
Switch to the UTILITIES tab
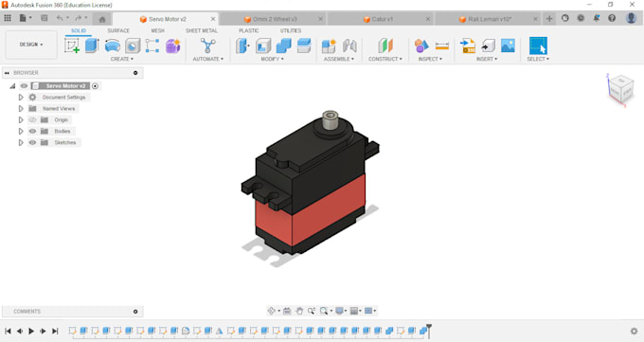point(291,31)
